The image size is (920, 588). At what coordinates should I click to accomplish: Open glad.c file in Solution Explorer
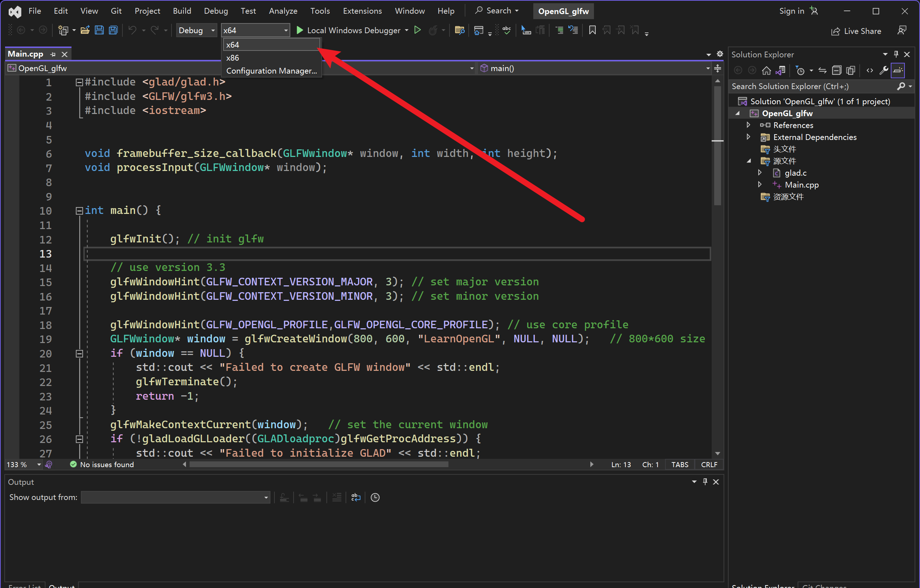pos(793,172)
